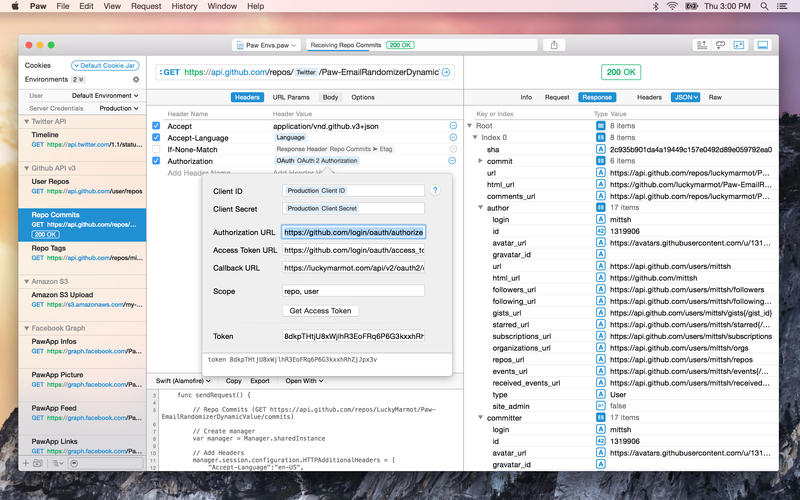
Task: Open the Server Credentials Production dropdown
Action: 118,108
